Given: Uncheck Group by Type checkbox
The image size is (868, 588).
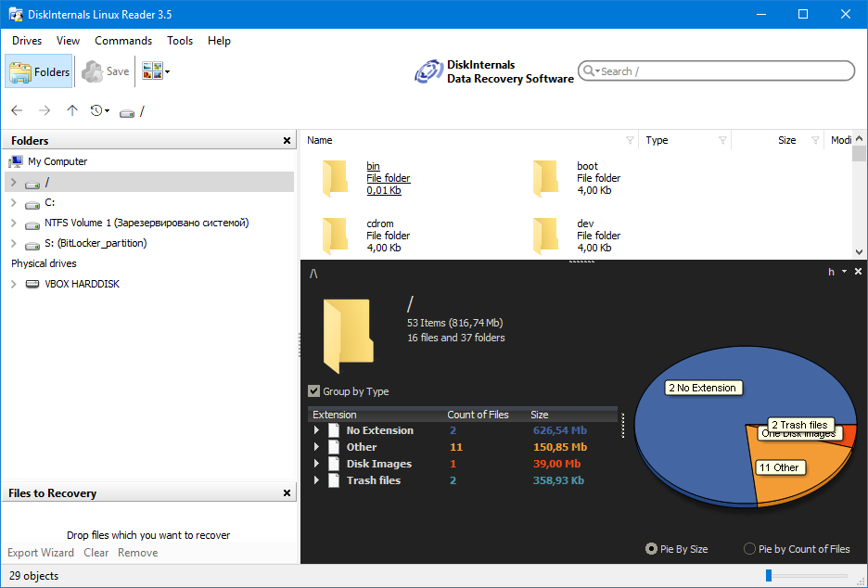Looking at the screenshot, I should 314,391.
